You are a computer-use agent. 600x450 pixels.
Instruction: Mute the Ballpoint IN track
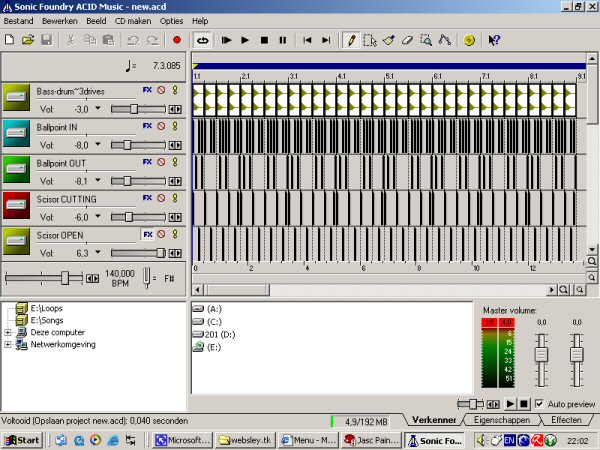tap(161, 126)
